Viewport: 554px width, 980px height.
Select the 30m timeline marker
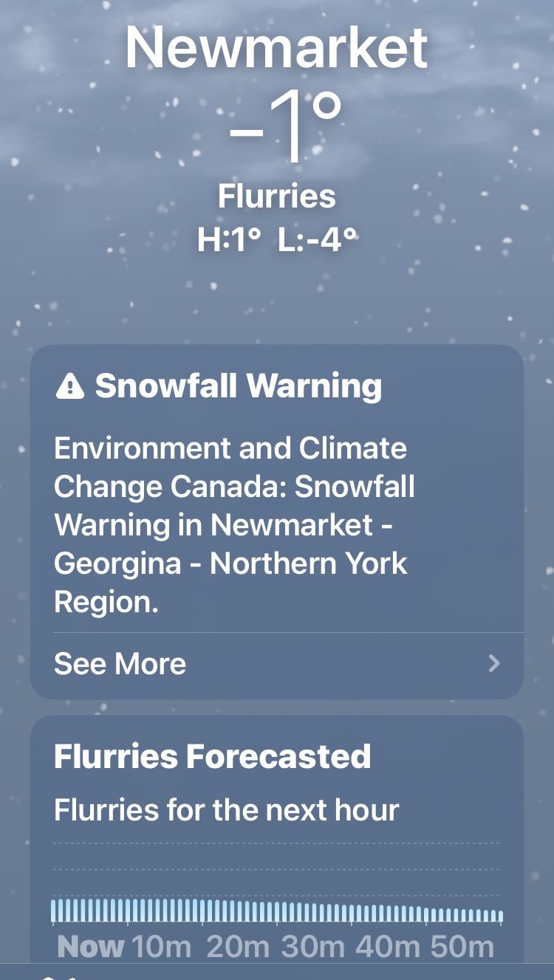coord(314,947)
